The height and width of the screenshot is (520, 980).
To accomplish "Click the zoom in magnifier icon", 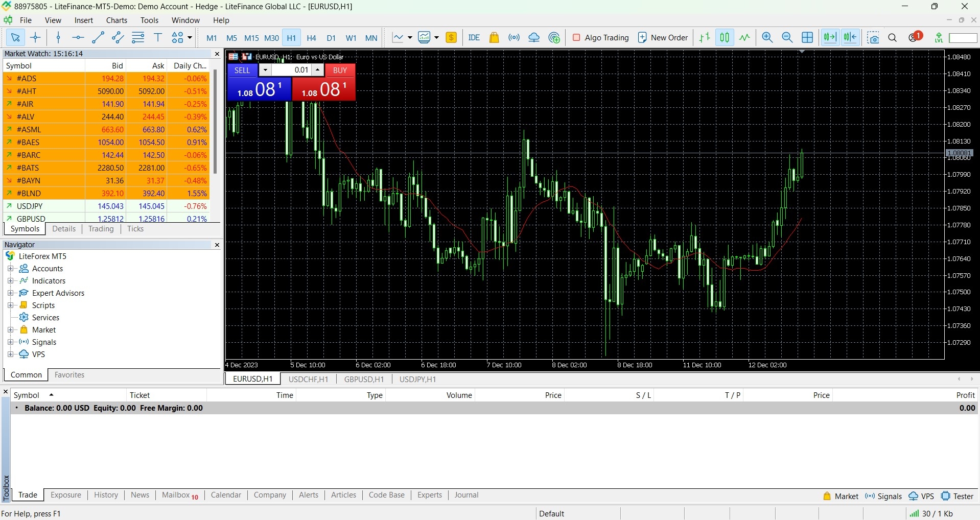I will click(767, 37).
